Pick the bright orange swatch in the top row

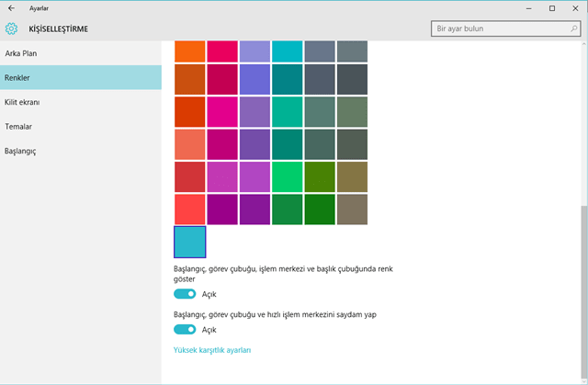pos(190,51)
